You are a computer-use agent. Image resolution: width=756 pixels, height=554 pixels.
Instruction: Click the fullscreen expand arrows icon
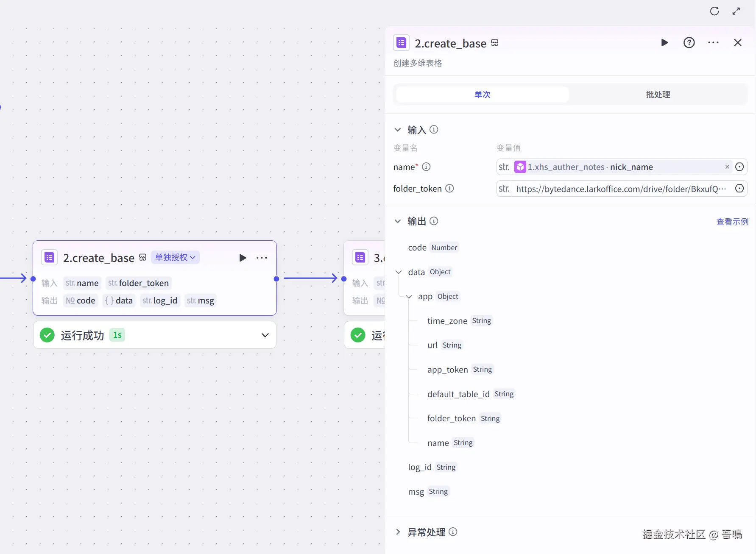click(736, 11)
